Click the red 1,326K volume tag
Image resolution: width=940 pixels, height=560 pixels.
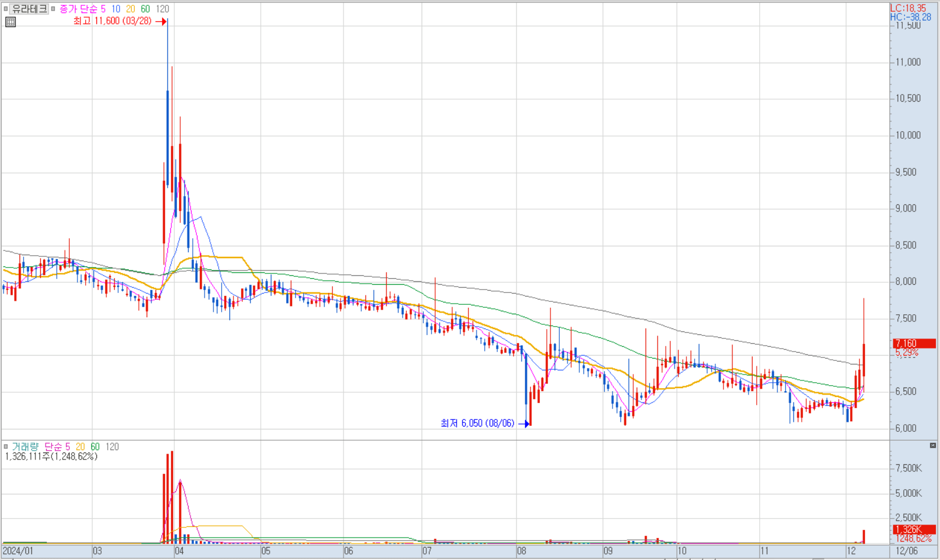914,529
